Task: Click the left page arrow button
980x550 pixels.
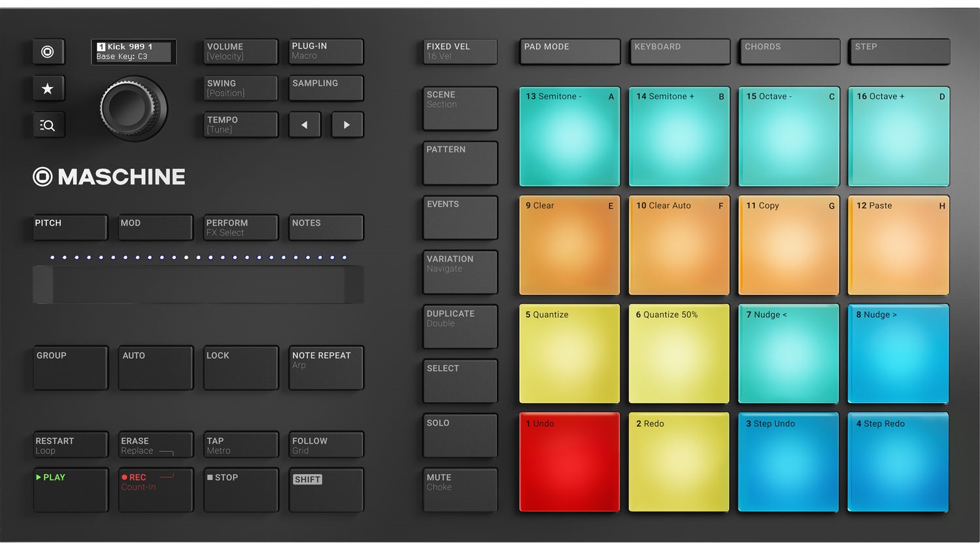Action: pyautogui.click(x=304, y=124)
